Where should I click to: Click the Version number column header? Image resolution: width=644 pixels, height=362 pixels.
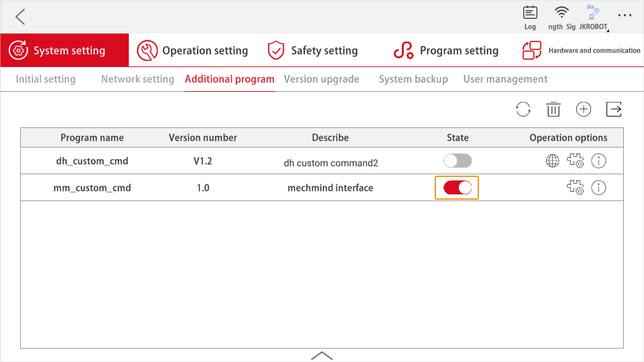pos(203,137)
